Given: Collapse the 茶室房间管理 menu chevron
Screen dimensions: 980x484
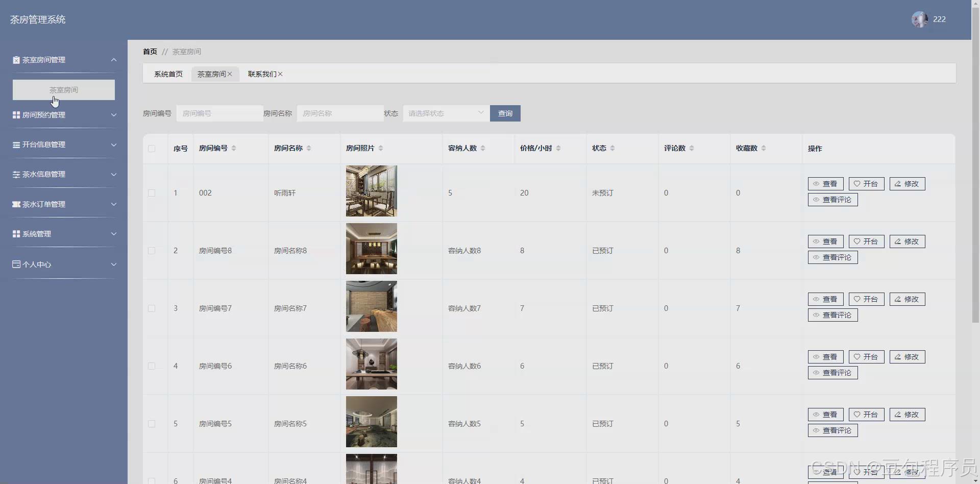Looking at the screenshot, I should pos(114,60).
